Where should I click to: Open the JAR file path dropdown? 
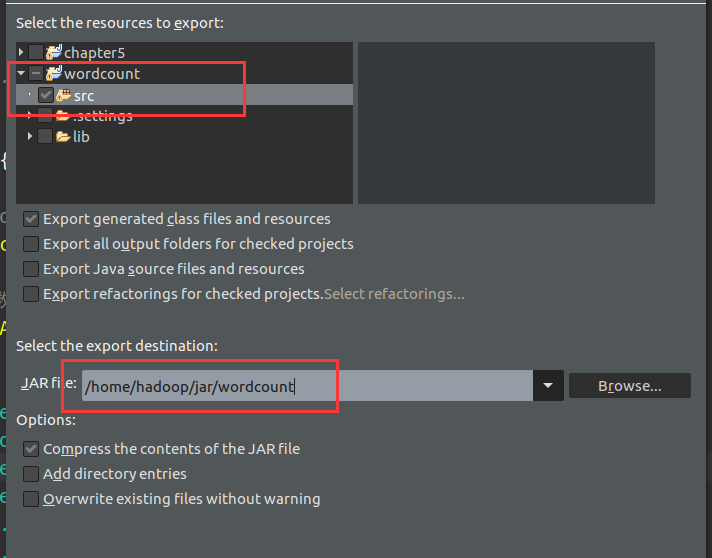[548, 386]
